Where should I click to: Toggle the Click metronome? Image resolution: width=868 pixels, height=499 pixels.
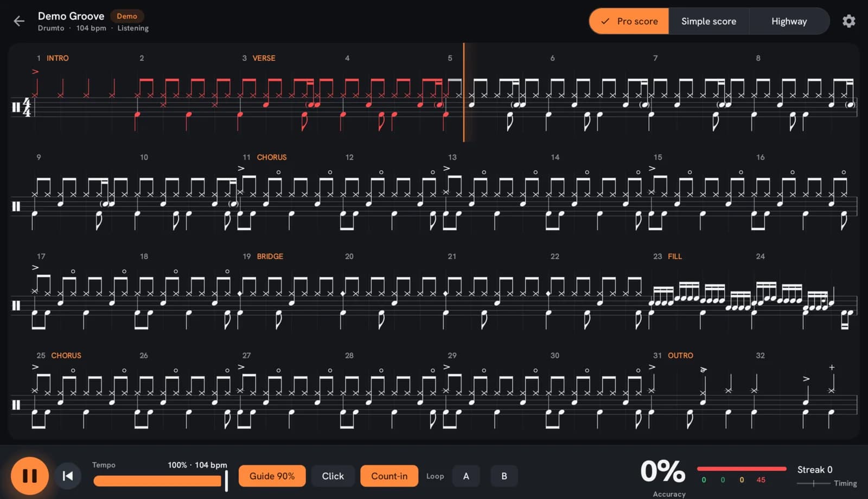pyautogui.click(x=333, y=476)
